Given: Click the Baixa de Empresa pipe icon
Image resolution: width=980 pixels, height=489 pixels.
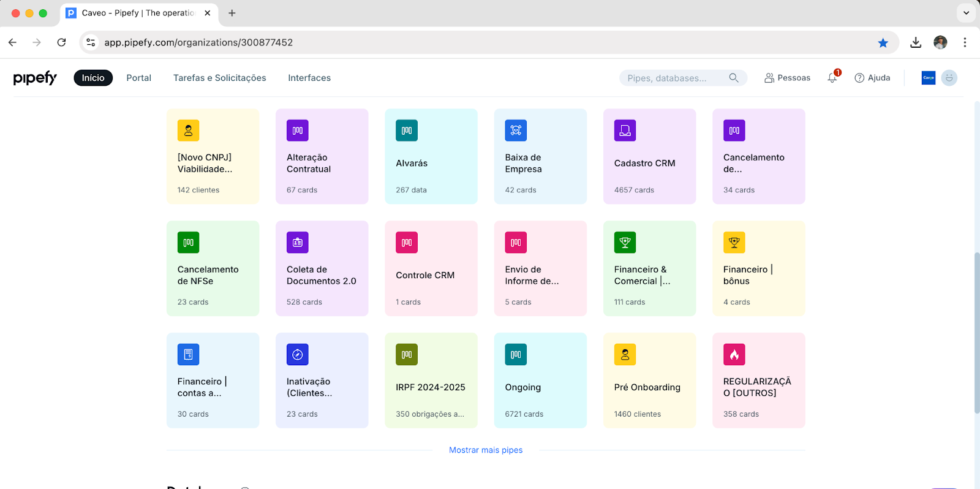Looking at the screenshot, I should click(x=516, y=131).
